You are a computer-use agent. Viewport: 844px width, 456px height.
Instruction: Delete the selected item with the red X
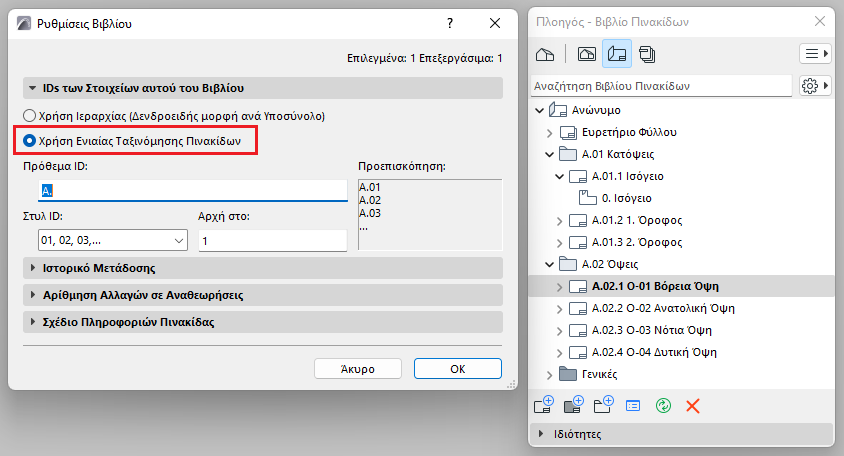click(x=693, y=406)
